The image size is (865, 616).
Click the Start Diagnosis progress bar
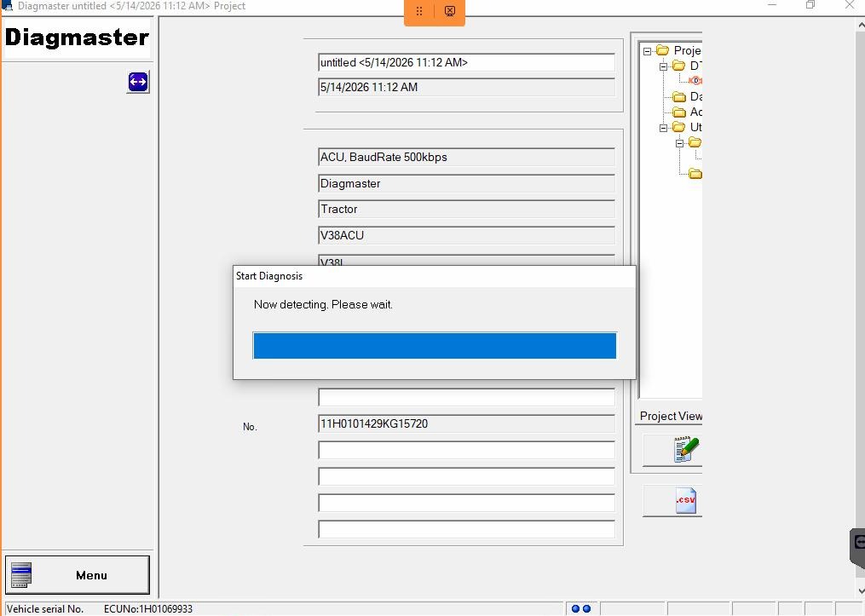pos(435,346)
